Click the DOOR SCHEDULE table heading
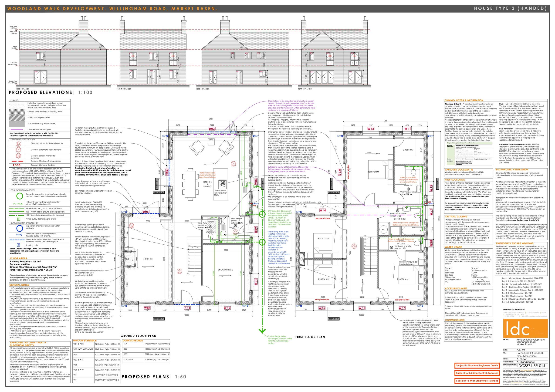Screen dimensions: 555x392 [133, 341]
